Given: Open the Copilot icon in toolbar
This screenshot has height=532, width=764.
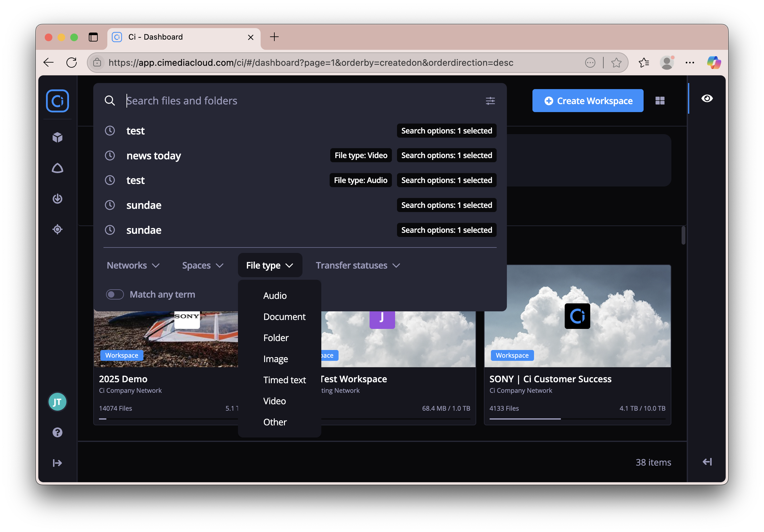Looking at the screenshot, I should pyautogui.click(x=714, y=63).
